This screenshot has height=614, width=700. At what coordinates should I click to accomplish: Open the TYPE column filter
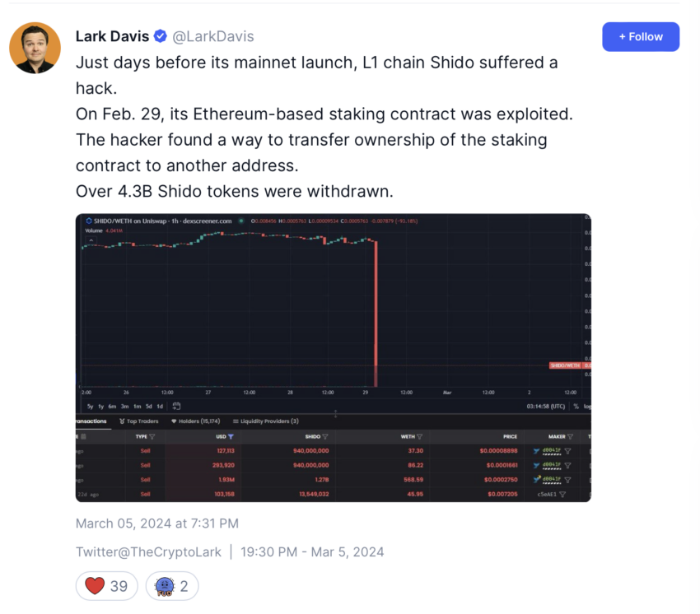coord(152,436)
